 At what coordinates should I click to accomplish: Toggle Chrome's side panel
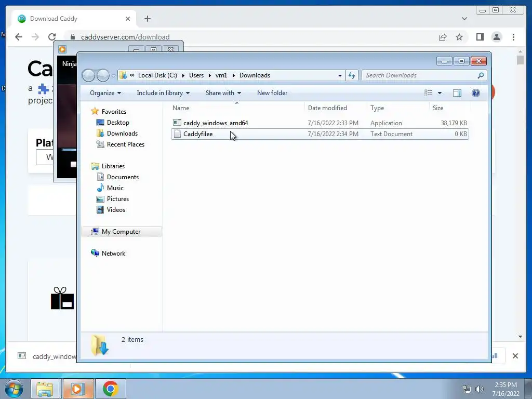pos(480,37)
